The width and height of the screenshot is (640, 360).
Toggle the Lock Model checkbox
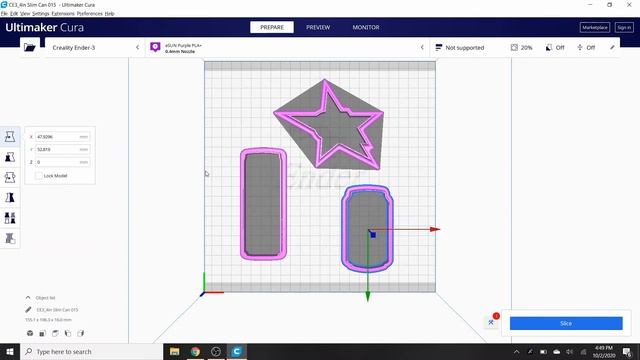[x=39, y=176]
